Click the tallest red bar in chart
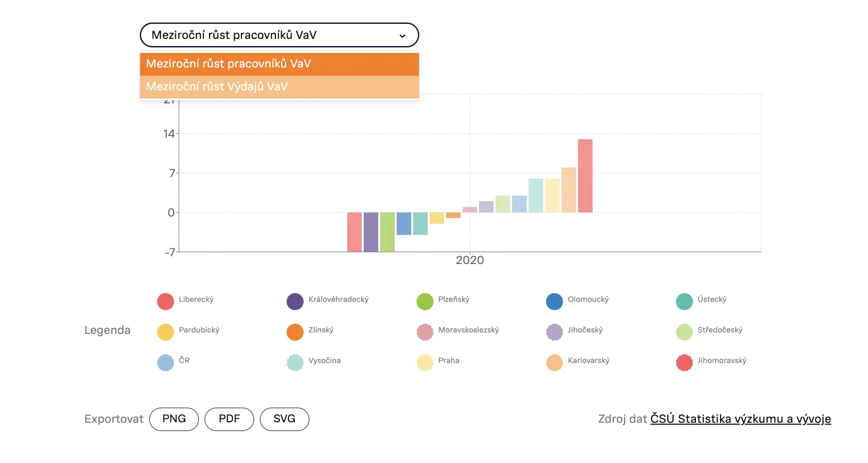868x463 pixels. coord(585,176)
